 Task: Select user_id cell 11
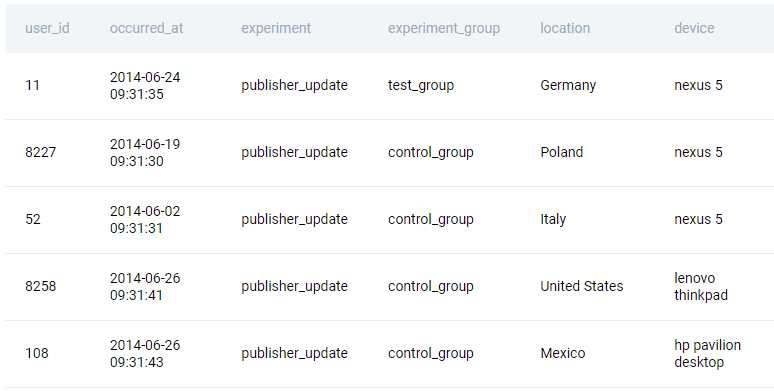(x=33, y=85)
